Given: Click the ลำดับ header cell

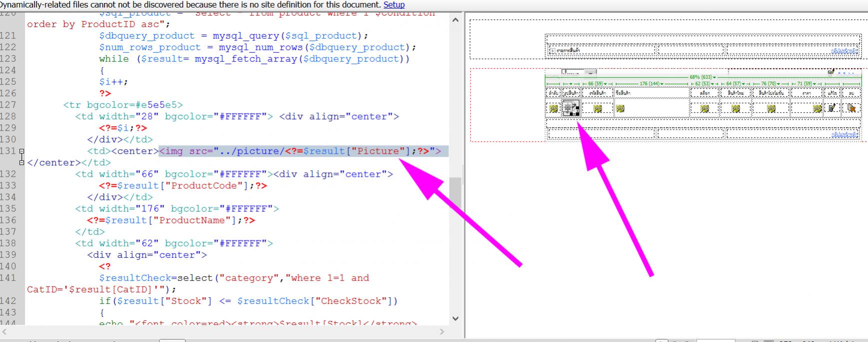Looking at the screenshot, I should 553,93.
